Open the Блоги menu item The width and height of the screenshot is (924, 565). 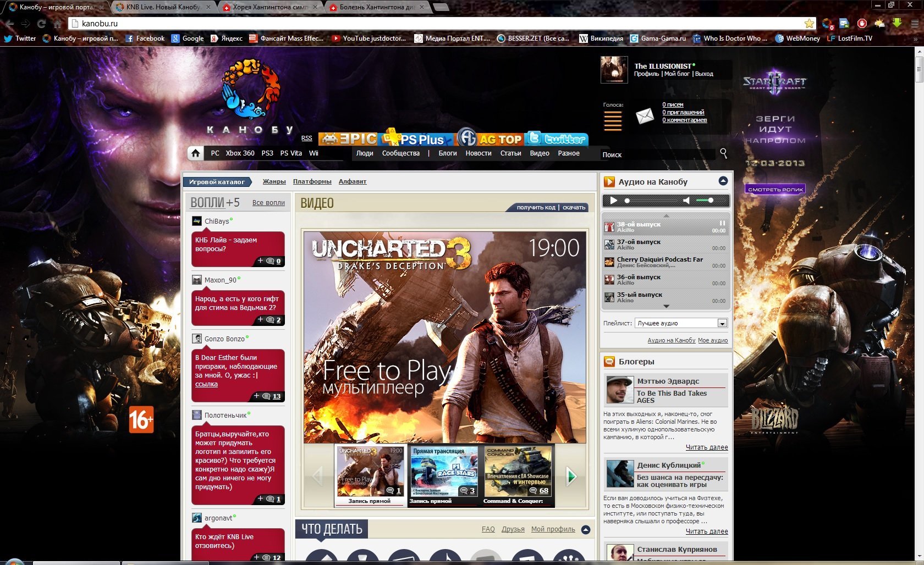(448, 153)
